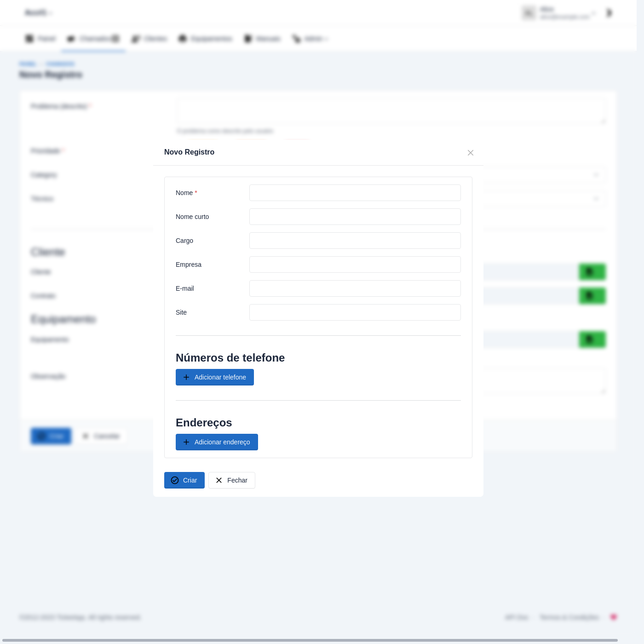Toggle dark mode with the moon icon
Viewport: 644px width, 644px height.
coord(609,13)
